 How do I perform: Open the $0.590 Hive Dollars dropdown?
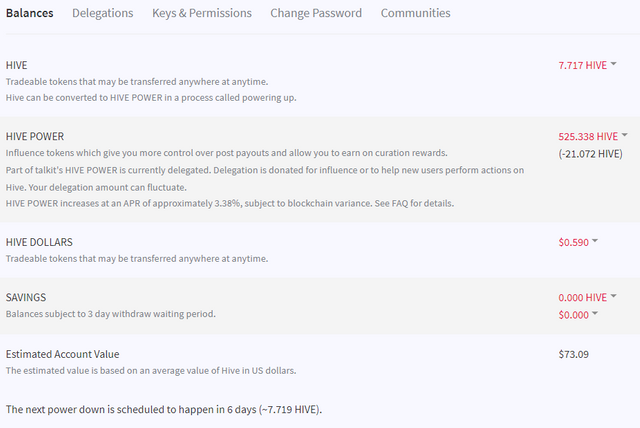(x=578, y=242)
